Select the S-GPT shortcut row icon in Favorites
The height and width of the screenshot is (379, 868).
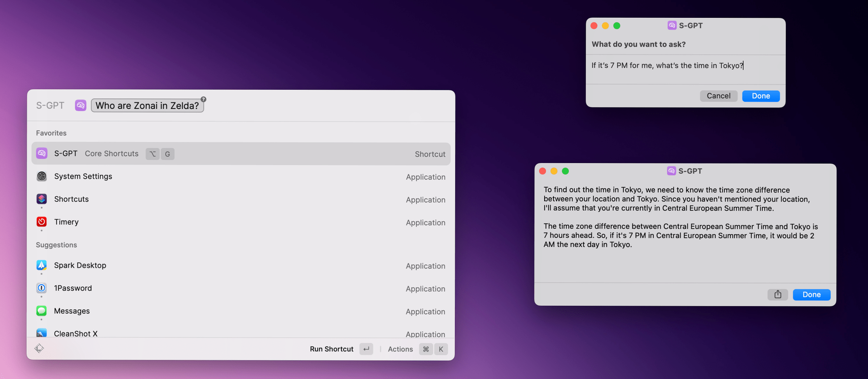pos(42,153)
